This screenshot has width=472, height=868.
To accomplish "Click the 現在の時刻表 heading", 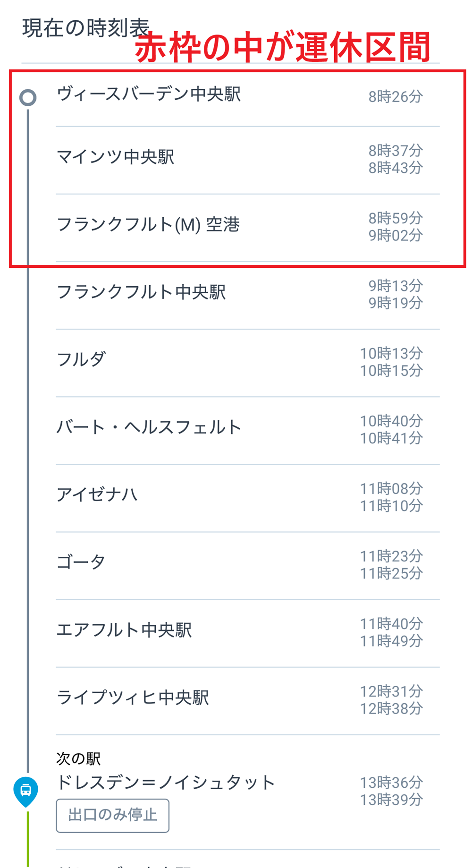I will click(86, 28).
